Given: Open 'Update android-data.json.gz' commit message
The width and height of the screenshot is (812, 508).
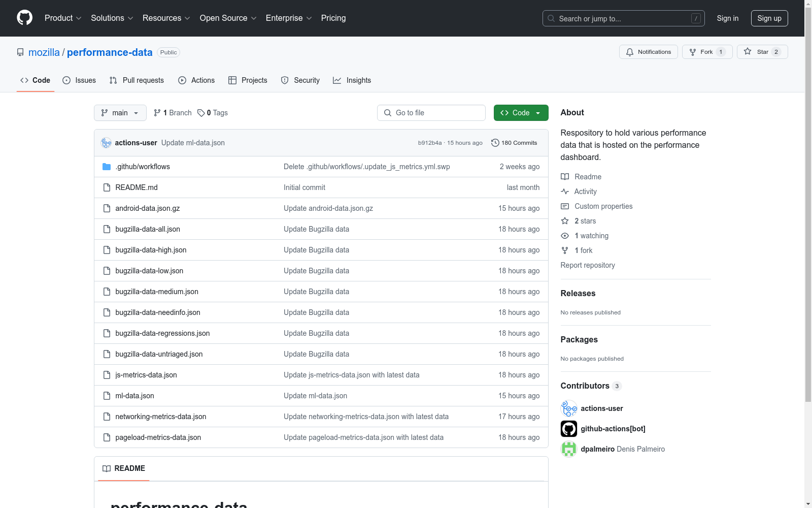Looking at the screenshot, I should [328, 208].
